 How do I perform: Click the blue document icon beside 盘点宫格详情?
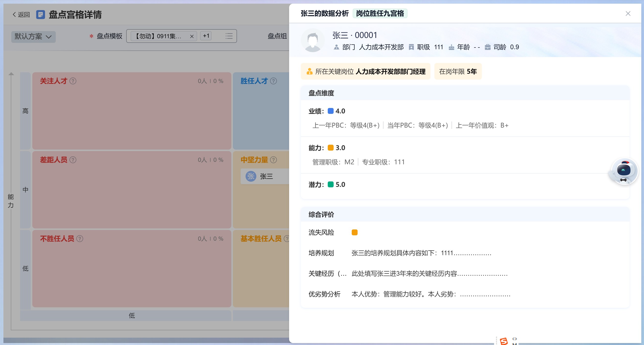tap(41, 14)
